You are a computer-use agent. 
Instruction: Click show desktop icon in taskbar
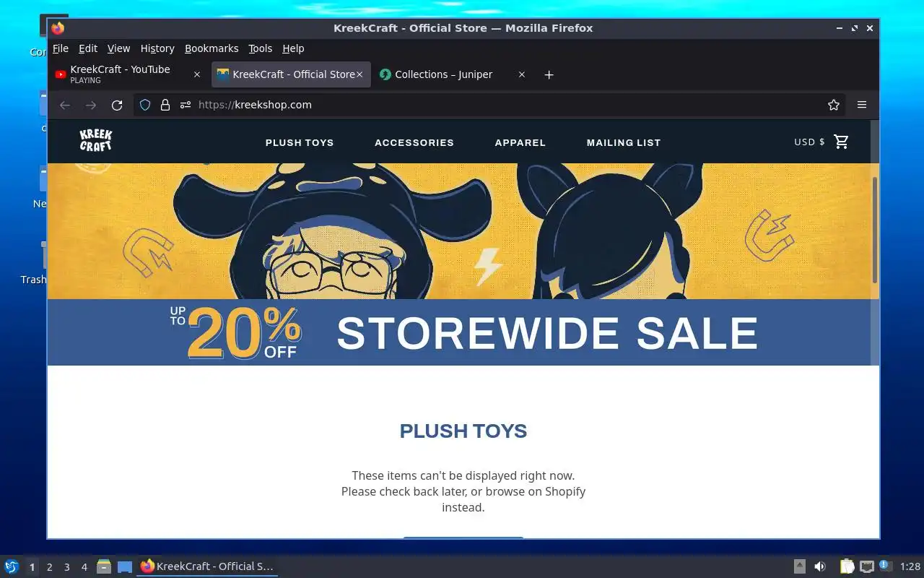(125, 566)
